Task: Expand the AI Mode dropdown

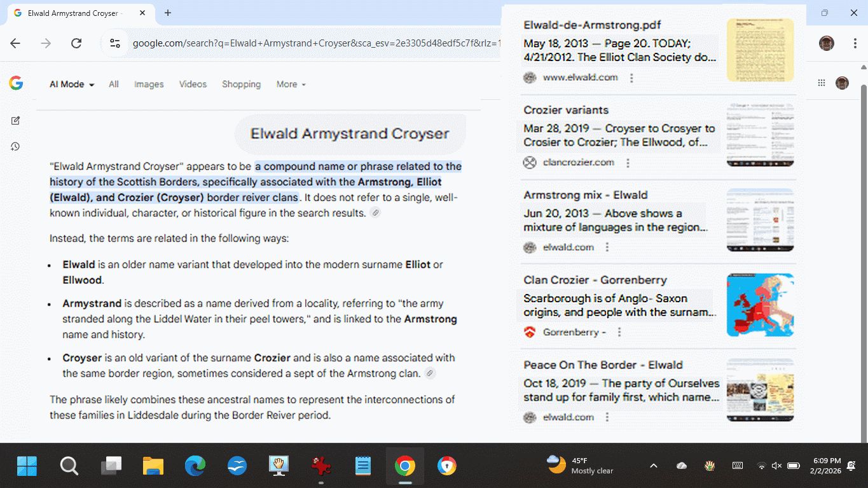Action: 72,85
